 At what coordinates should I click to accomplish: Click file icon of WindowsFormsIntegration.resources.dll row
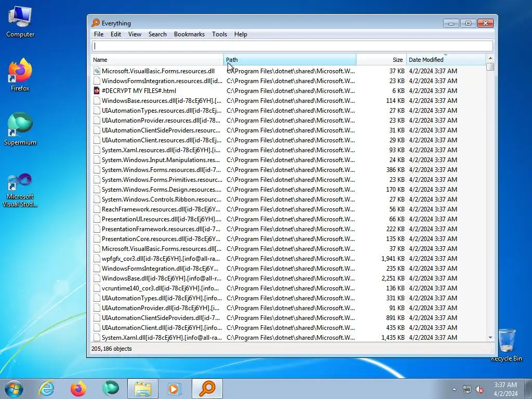97,81
